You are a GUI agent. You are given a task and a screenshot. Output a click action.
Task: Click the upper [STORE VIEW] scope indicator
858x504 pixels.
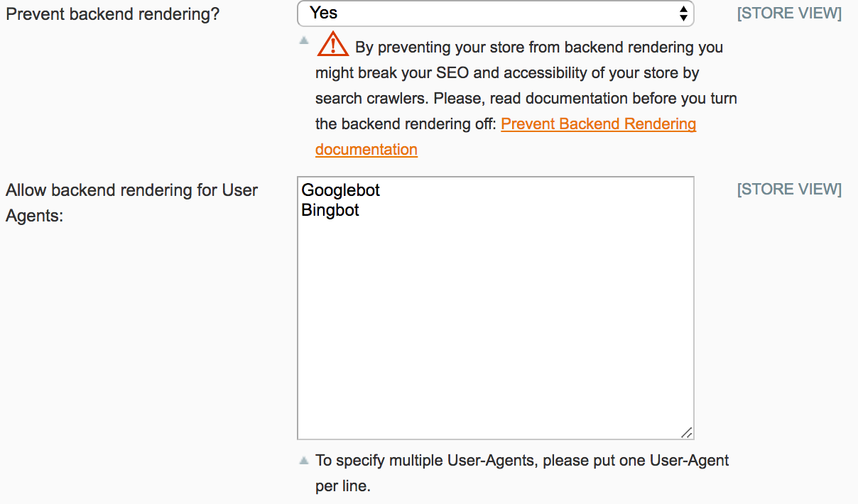point(790,13)
